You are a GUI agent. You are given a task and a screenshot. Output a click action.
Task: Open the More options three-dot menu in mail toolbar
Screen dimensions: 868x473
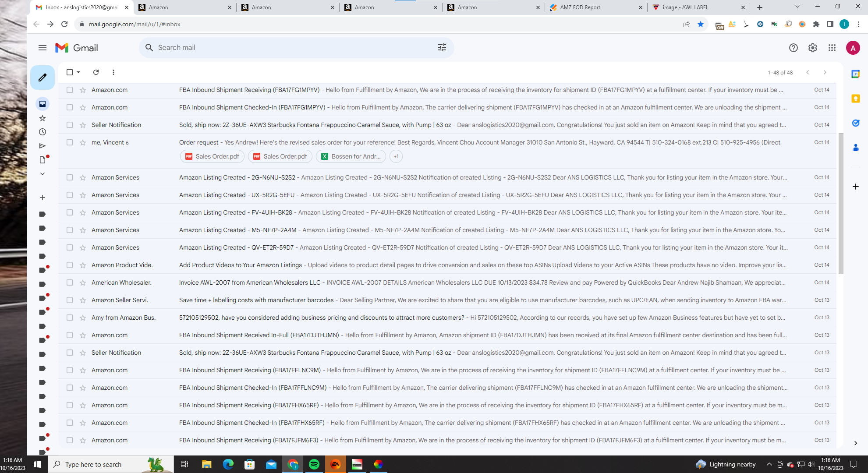[113, 72]
